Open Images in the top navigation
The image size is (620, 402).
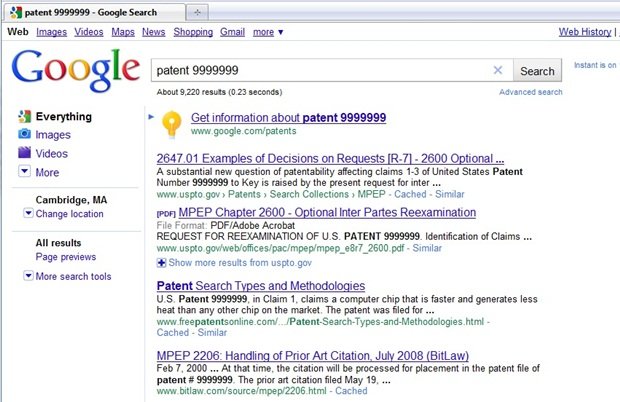coord(51,32)
